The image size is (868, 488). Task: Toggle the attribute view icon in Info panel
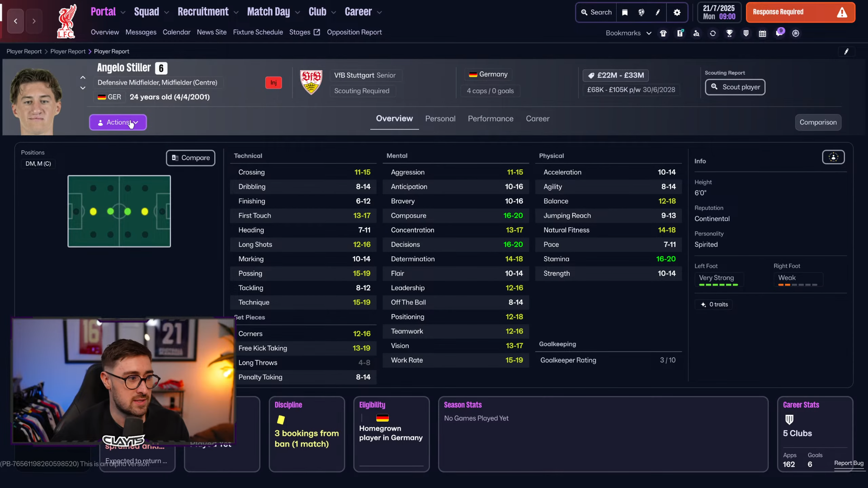833,157
